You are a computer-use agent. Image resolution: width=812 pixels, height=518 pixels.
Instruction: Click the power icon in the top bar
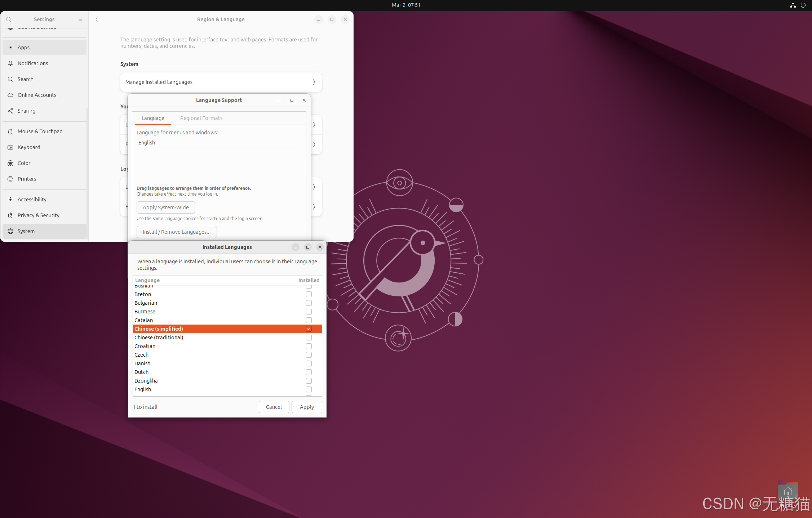803,5
